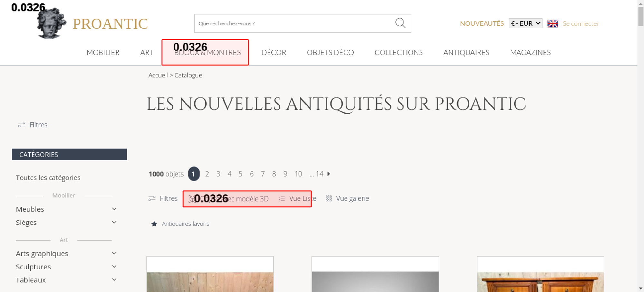The height and width of the screenshot is (292, 644).
Task: Select Toutes les catégories
Action: (x=48, y=178)
